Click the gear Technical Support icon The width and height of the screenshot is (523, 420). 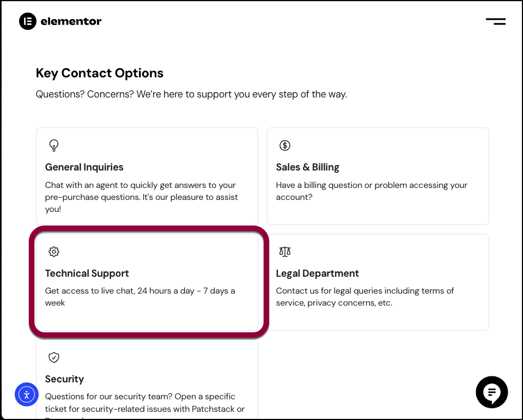tap(53, 252)
